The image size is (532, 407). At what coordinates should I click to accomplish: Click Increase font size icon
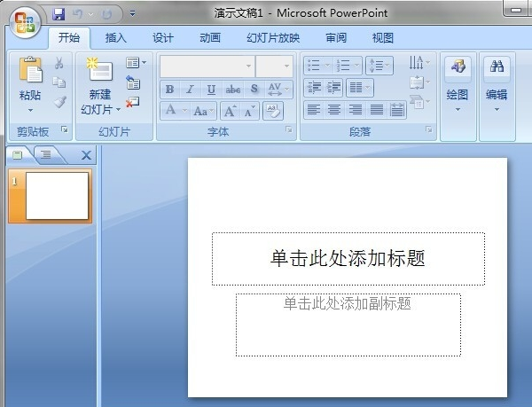tap(230, 111)
